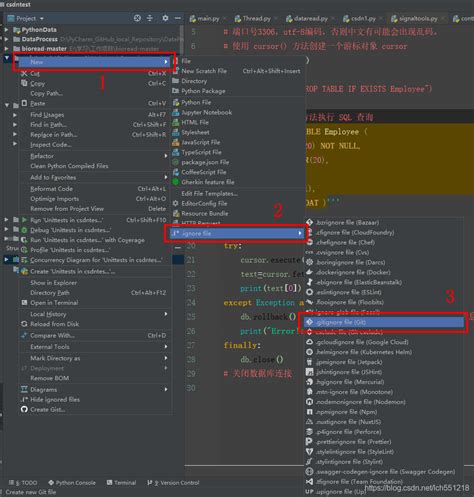Click Compare With... entry
Image resolution: width=474 pixels, height=497 pixels.
[x=94, y=335]
